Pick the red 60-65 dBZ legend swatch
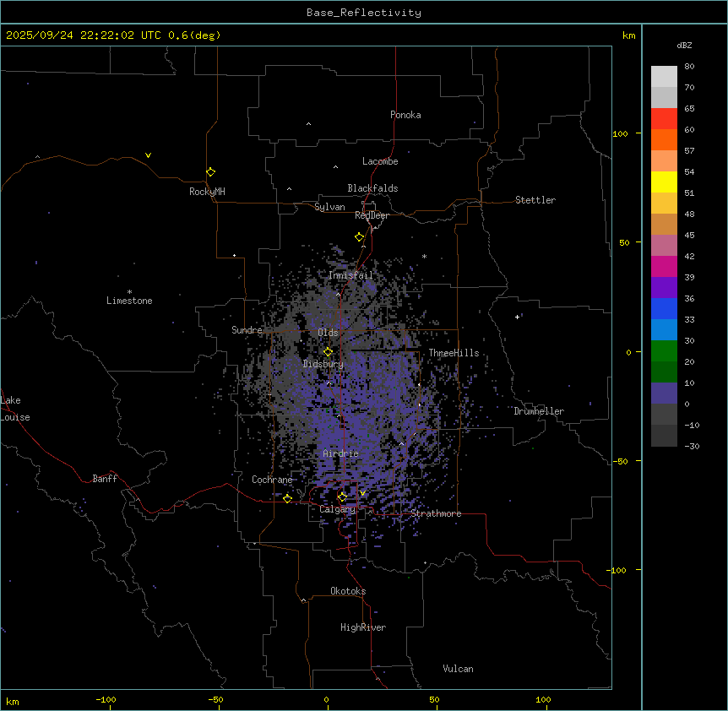Viewport: 728px width, 711px height. pyautogui.click(x=664, y=118)
